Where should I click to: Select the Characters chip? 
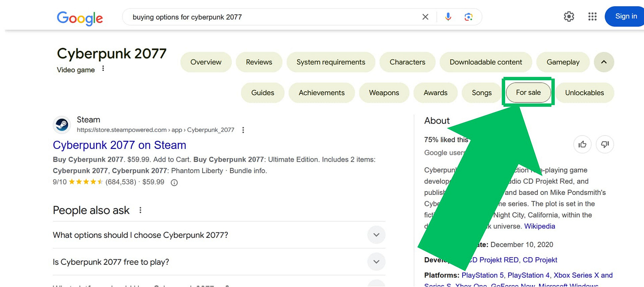tap(407, 62)
